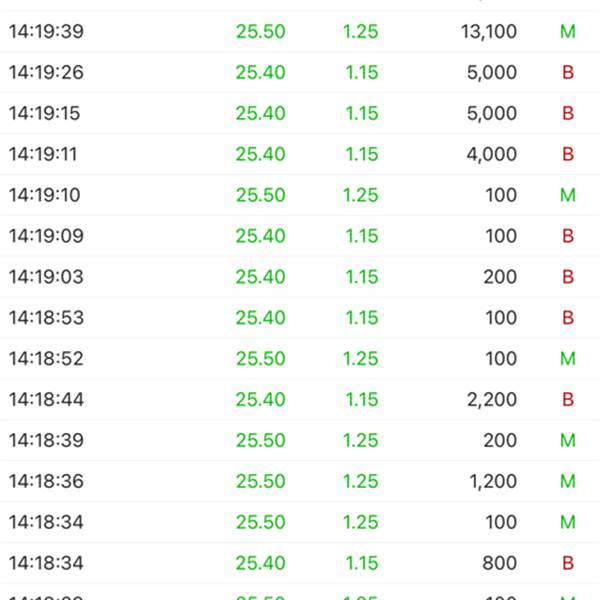This screenshot has width=600, height=600.
Task: Click the 25.50 price at 14:18:36
Action: pyautogui.click(x=260, y=482)
